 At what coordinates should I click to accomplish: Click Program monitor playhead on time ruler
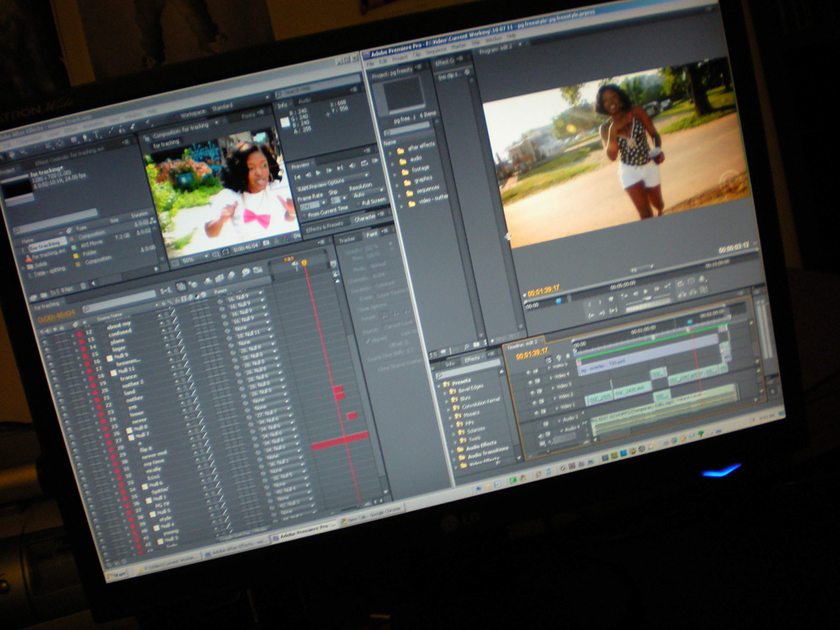point(558,301)
